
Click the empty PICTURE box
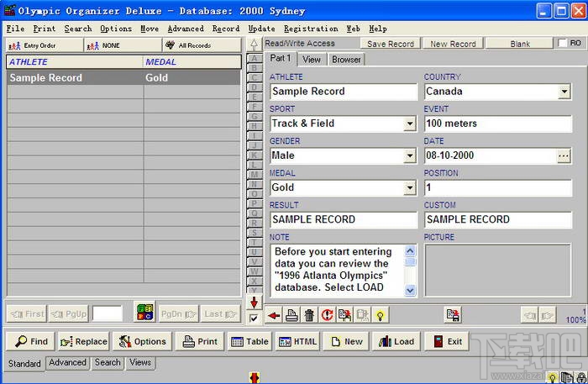(497, 271)
